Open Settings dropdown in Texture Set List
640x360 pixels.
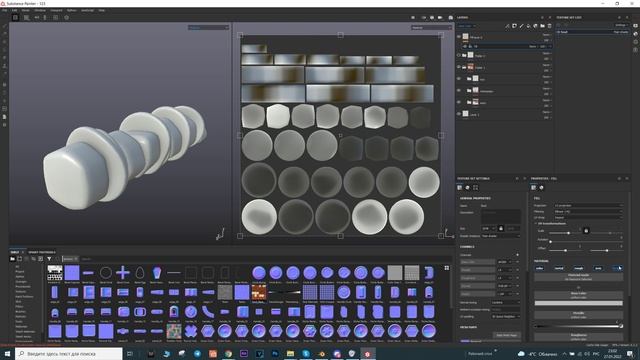pyautogui.click(x=621, y=25)
